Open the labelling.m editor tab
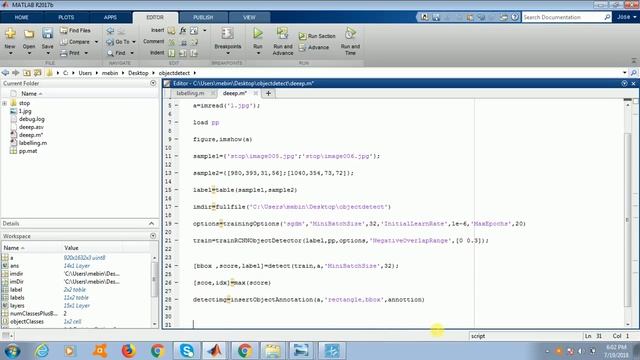Screen dimensions: 640x360 point(190,93)
